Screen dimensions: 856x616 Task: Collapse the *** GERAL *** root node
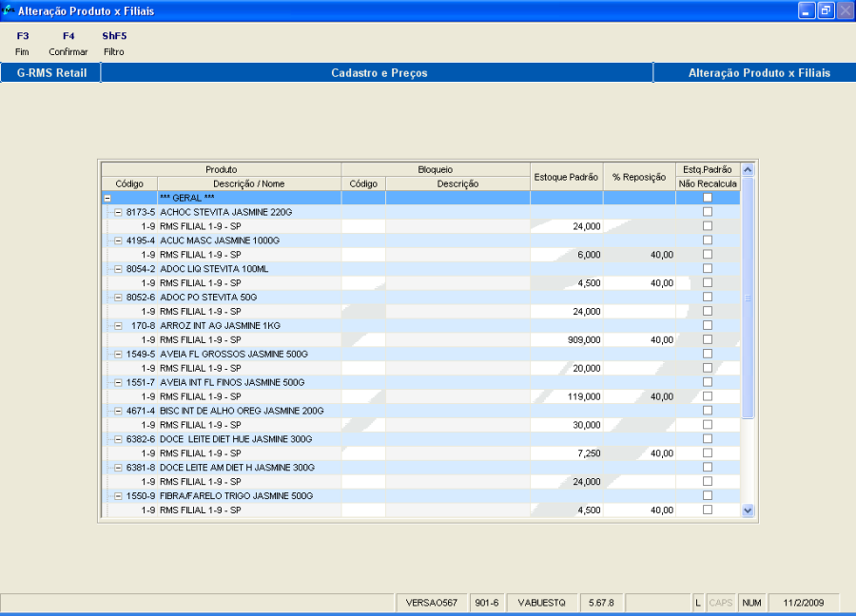pyautogui.click(x=107, y=198)
